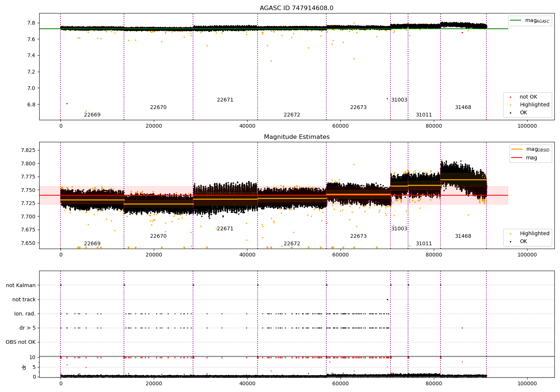The image size is (560, 392).
Task: Click the 'dr > 5' axis label
Action: (x=28, y=328)
